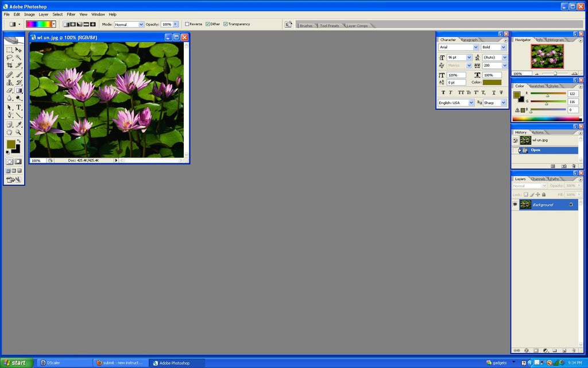Switch to DScaler taskbar button

pos(64,363)
